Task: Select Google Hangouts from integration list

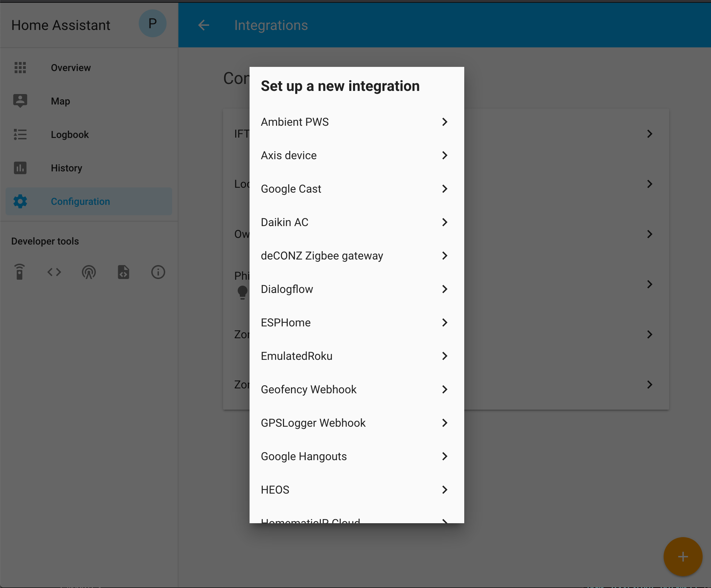Action: [x=304, y=456]
